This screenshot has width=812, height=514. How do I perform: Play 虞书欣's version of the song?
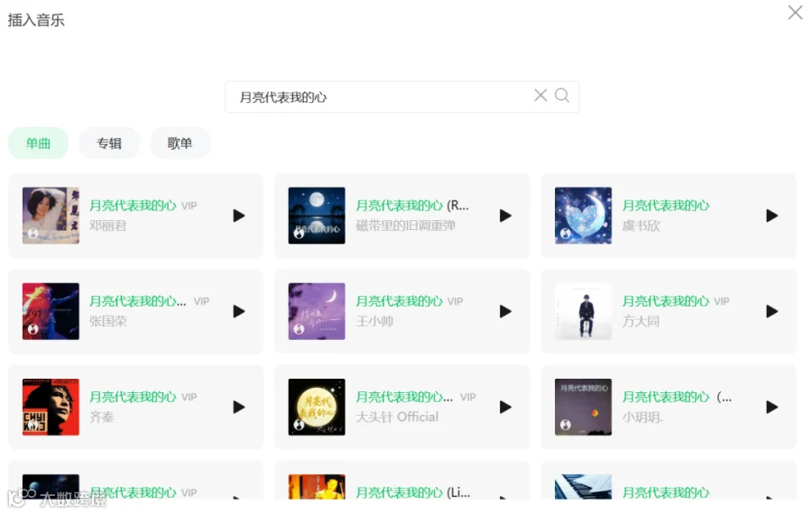point(771,216)
